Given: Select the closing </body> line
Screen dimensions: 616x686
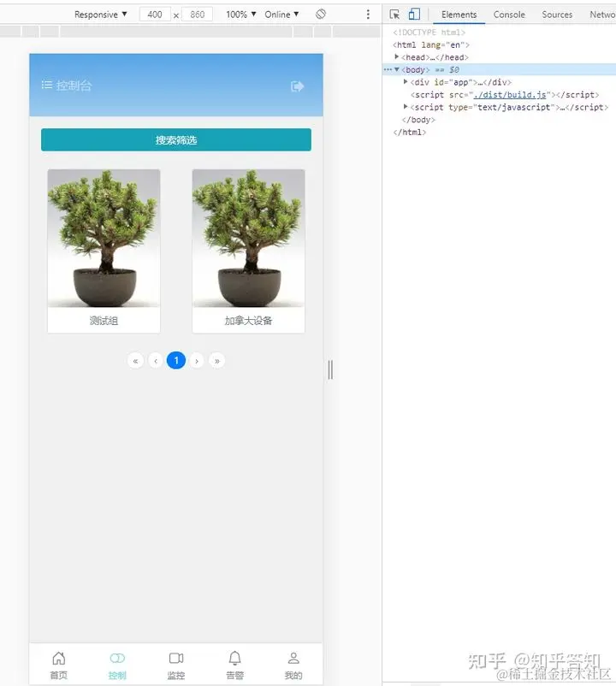Looking at the screenshot, I should click(418, 120).
